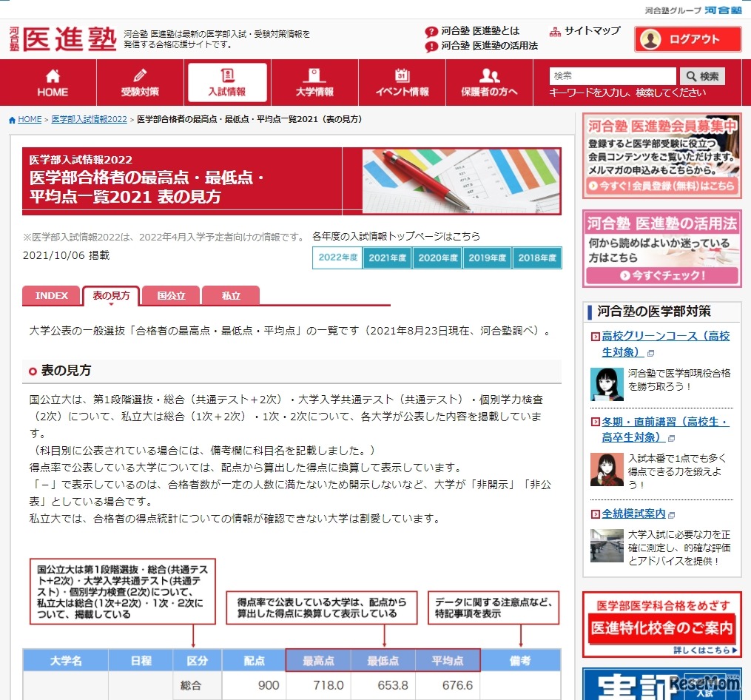Run a search with the magnifier icon

701,76
